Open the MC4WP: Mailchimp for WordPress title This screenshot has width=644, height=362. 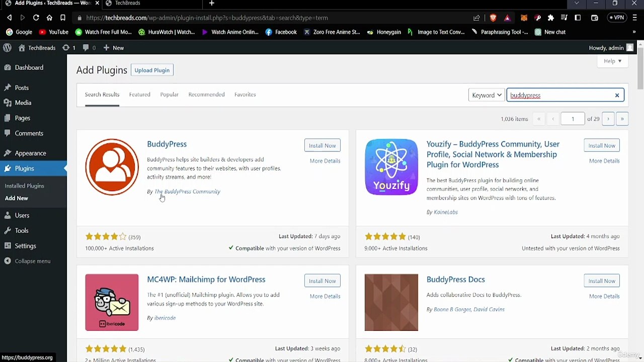tap(206, 280)
